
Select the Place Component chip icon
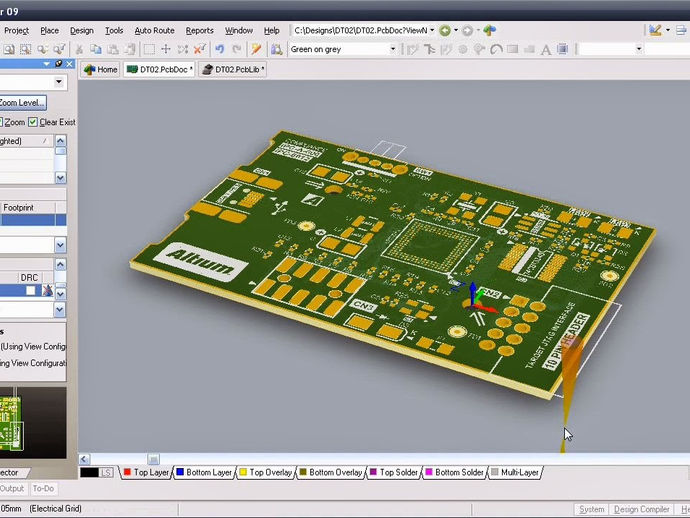click(x=562, y=49)
